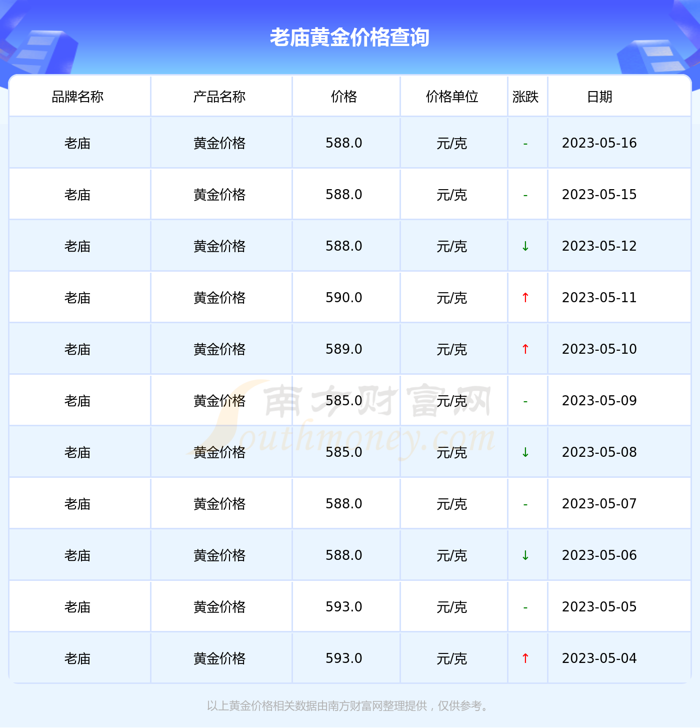Click the date 2023-05-12
Image resolution: width=700 pixels, height=728 pixels.
(599, 246)
